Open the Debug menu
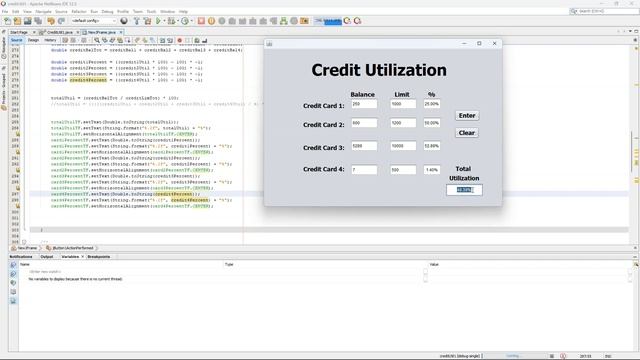 [x=107, y=11]
